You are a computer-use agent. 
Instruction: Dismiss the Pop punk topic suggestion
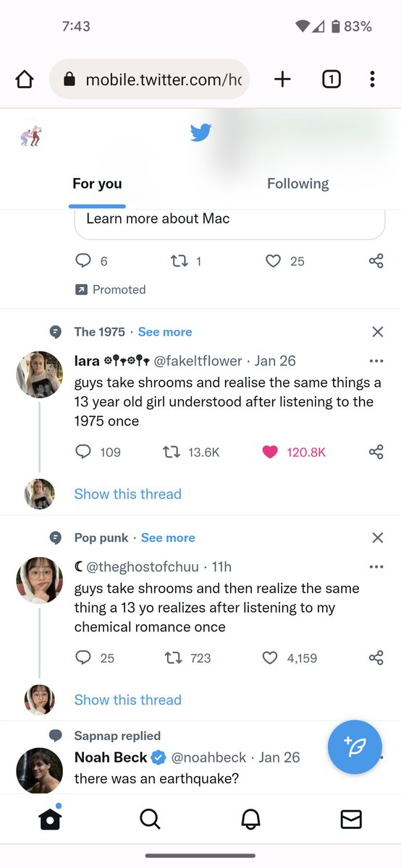click(x=377, y=537)
